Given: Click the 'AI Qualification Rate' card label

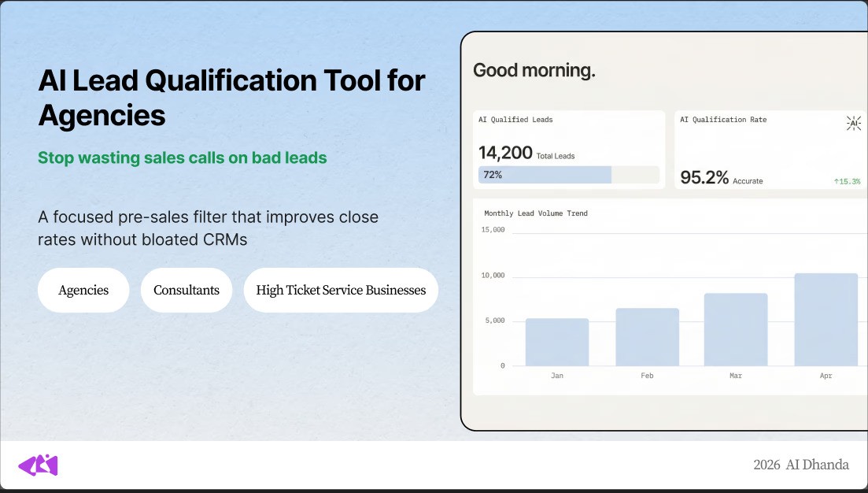Looking at the screenshot, I should (723, 120).
